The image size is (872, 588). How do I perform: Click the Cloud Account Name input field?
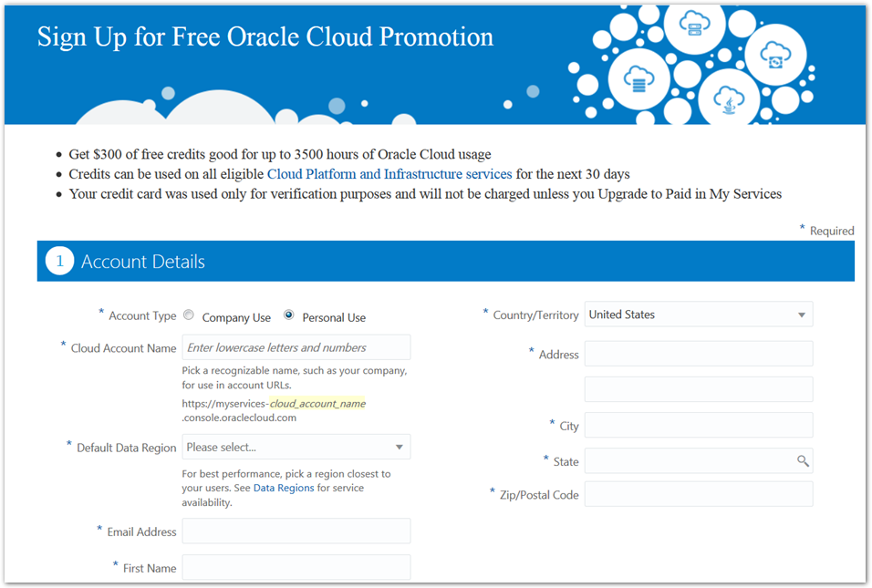pos(296,347)
